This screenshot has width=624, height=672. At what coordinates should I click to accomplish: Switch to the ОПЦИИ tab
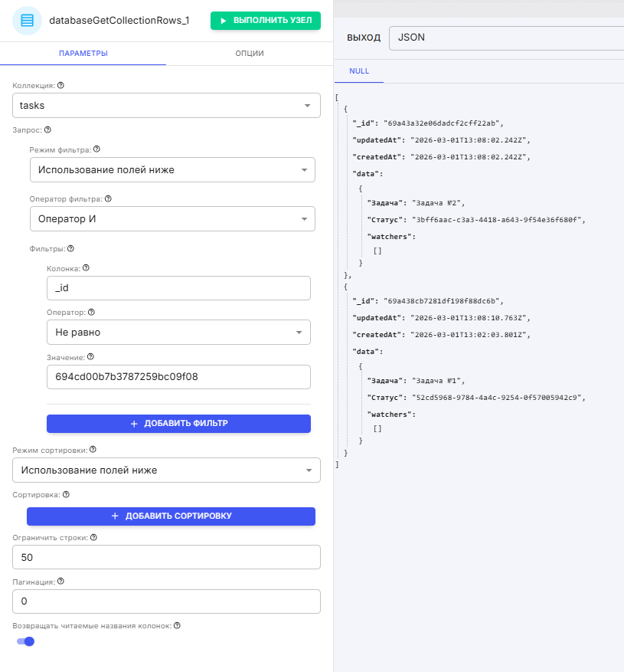(x=250, y=54)
